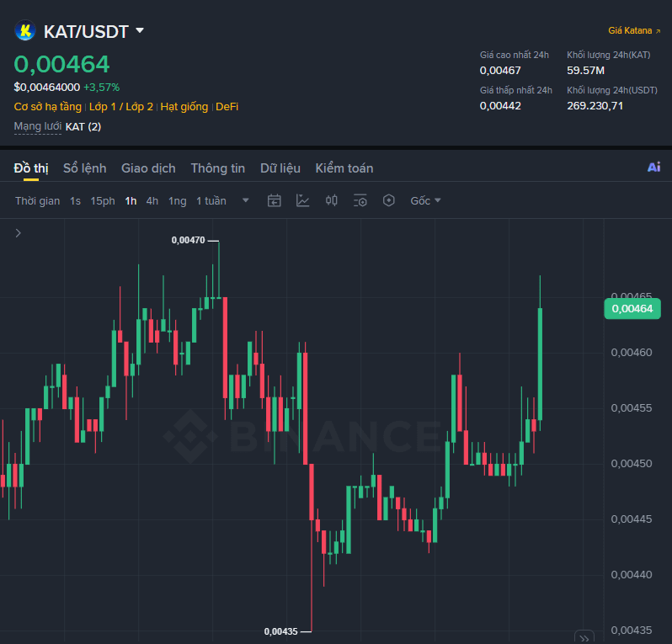Viewport: 672px width, 644px height.
Task: Click the +3,57% change value
Action: [102, 88]
